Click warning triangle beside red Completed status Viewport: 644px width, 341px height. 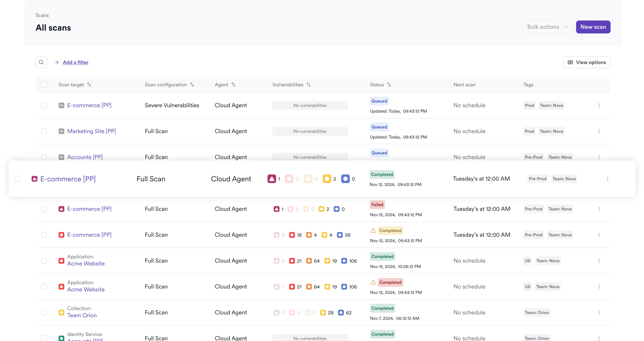tap(373, 282)
